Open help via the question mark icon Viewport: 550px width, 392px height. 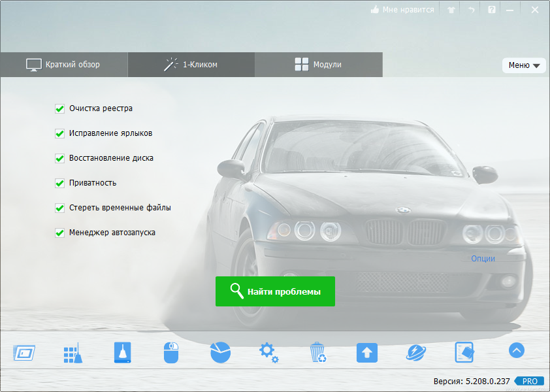[492, 10]
